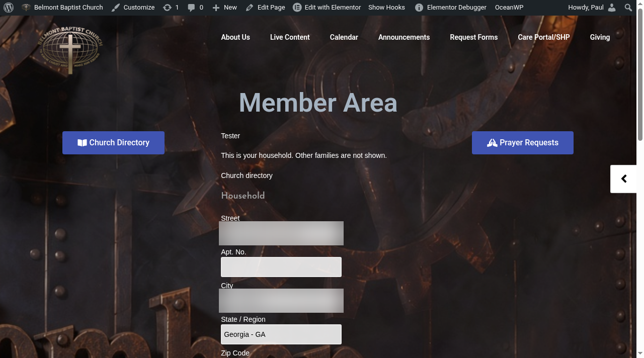The width and height of the screenshot is (644, 358).
Task: Open the State / Region dropdown
Action: click(x=281, y=334)
